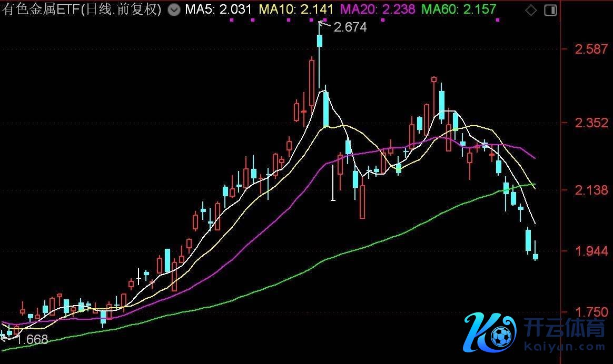The width and height of the screenshot is (613, 364).
Task: Click the peak candlestick below the 2.674 label
Action: (x=320, y=41)
